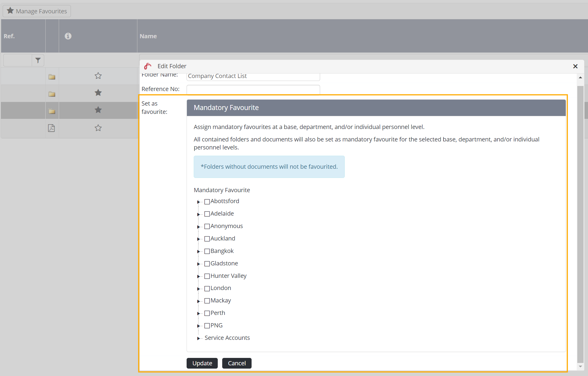Image resolution: width=588 pixels, height=376 pixels.
Task: Toggle empty star beside the PDF document
Action: click(x=98, y=128)
